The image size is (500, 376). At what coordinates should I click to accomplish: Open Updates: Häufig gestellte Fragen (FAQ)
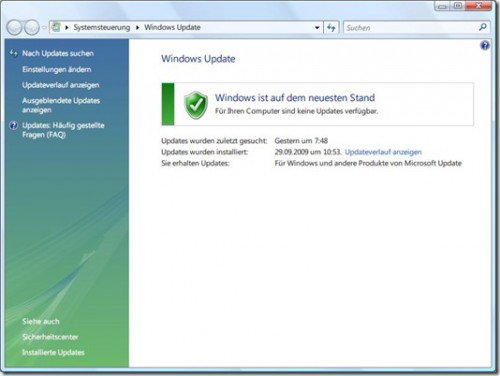point(63,130)
